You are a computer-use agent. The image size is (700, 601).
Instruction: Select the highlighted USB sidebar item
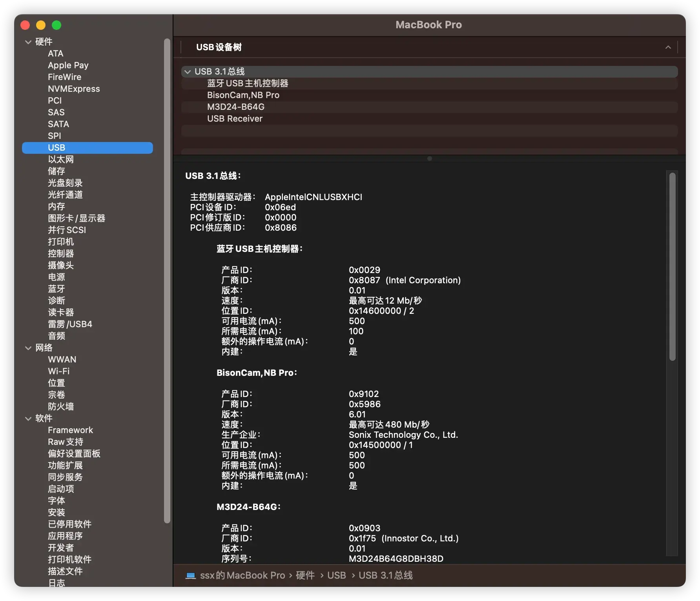pyautogui.click(x=87, y=148)
